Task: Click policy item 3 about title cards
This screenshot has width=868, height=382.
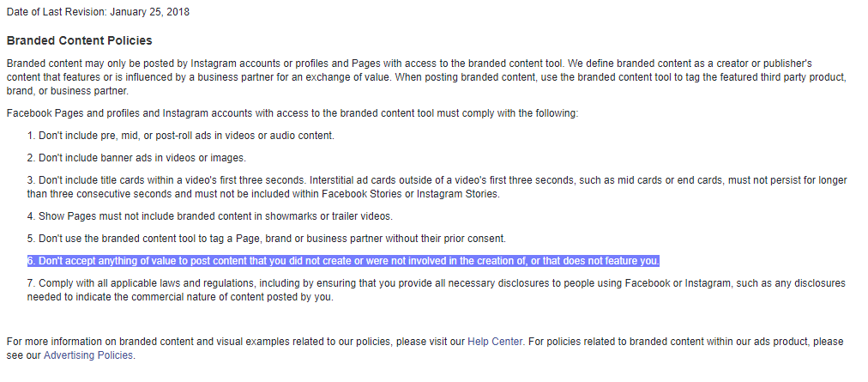Action: [437, 187]
